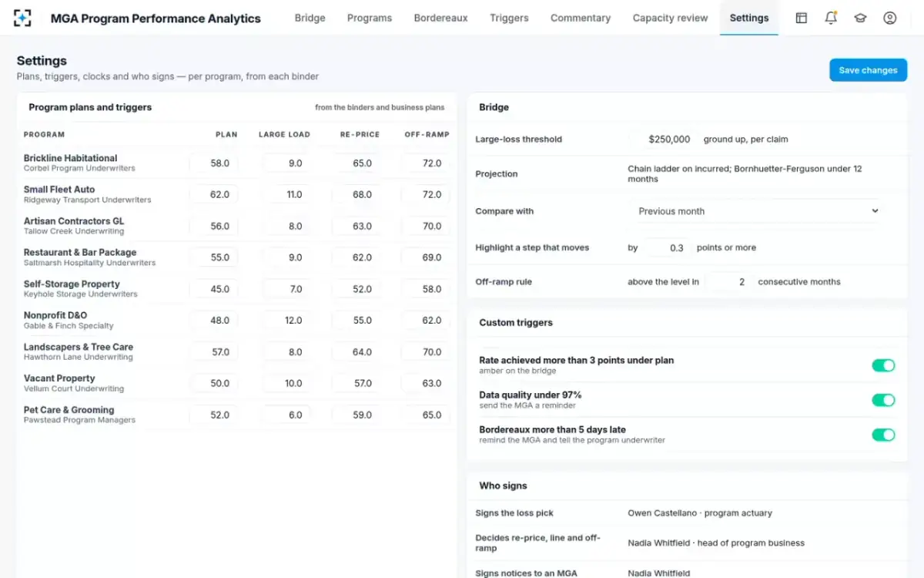Image resolution: width=924 pixels, height=578 pixels.
Task: Edit Self-Storage Property off-ramp 58.0
Action: click(426, 289)
